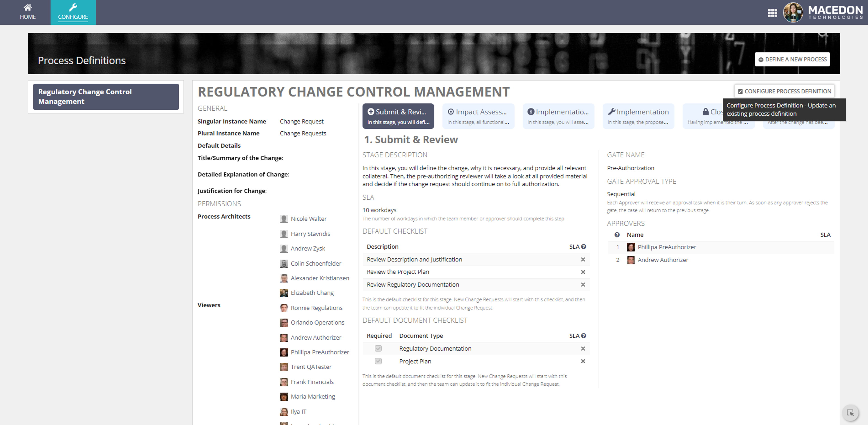The height and width of the screenshot is (425, 868).
Task: Click the Approvers table help icon
Action: [x=617, y=235]
